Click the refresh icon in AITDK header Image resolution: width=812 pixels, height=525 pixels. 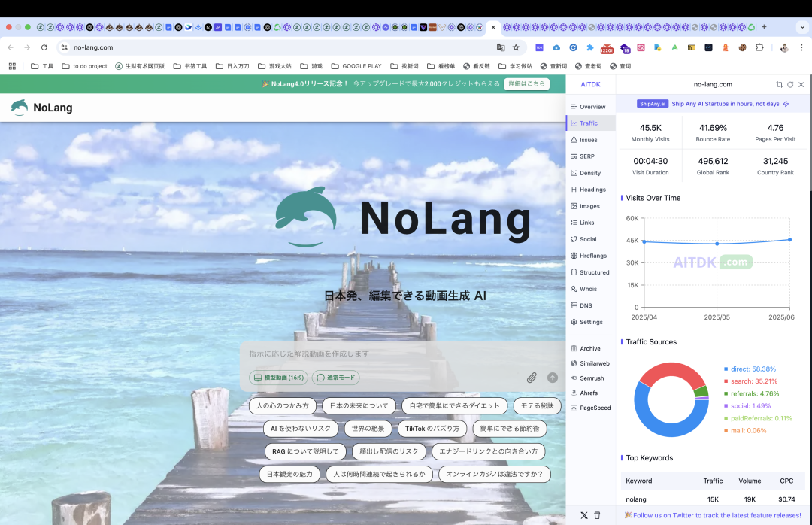[790, 84]
